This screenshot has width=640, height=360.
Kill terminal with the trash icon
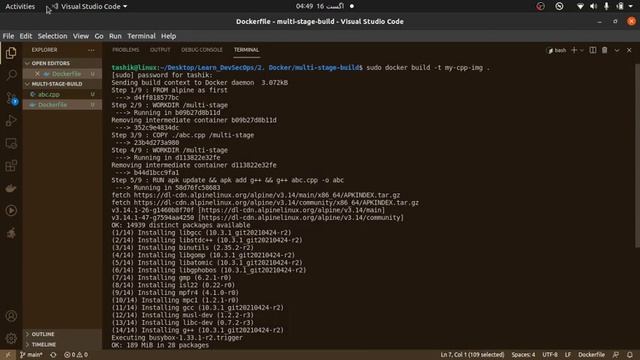point(604,50)
